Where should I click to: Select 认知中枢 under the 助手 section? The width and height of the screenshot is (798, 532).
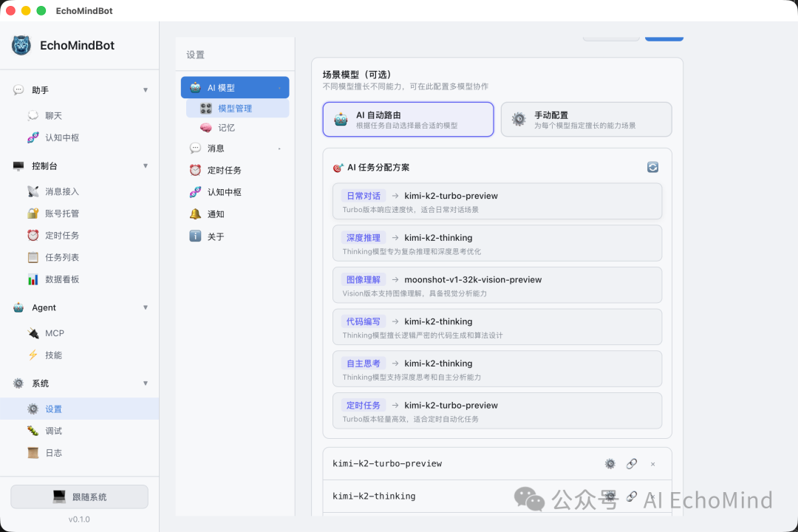pyautogui.click(x=61, y=137)
